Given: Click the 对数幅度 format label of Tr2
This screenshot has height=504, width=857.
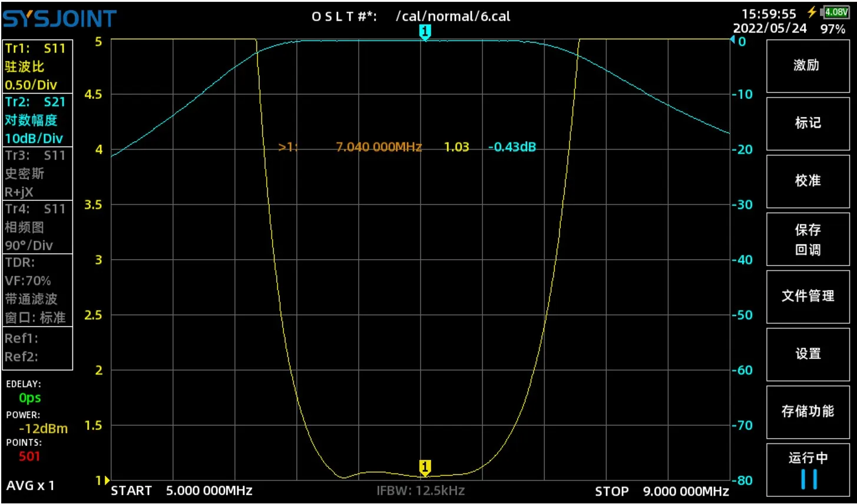Looking at the screenshot, I should [31, 120].
